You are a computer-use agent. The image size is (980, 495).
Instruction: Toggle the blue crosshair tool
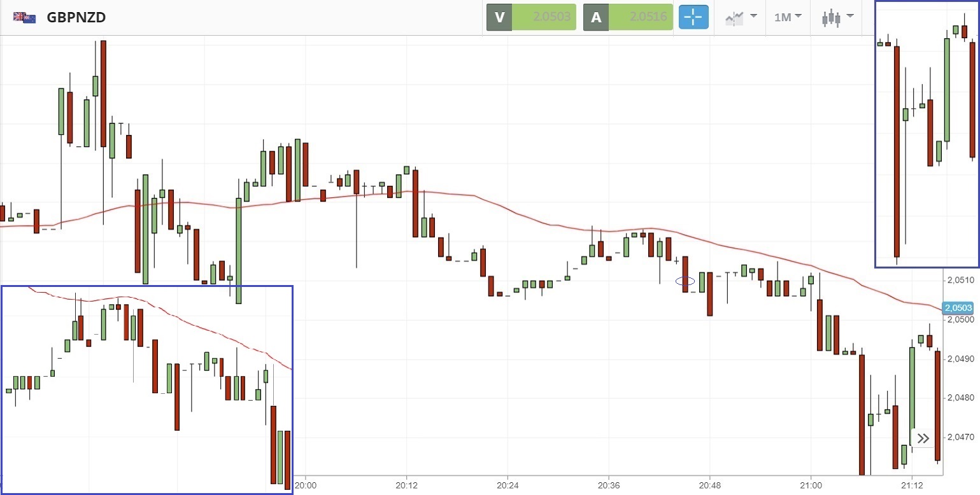pos(693,17)
